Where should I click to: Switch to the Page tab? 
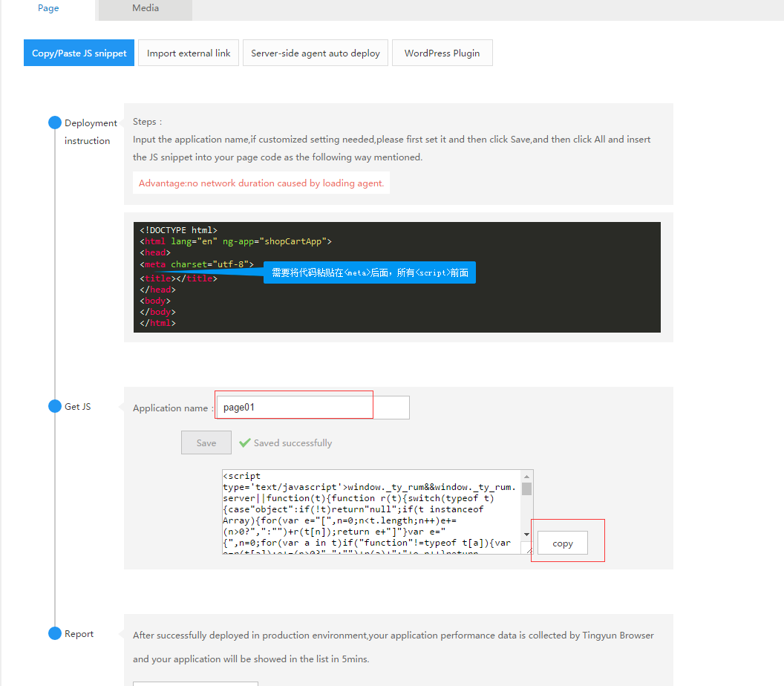tap(48, 9)
